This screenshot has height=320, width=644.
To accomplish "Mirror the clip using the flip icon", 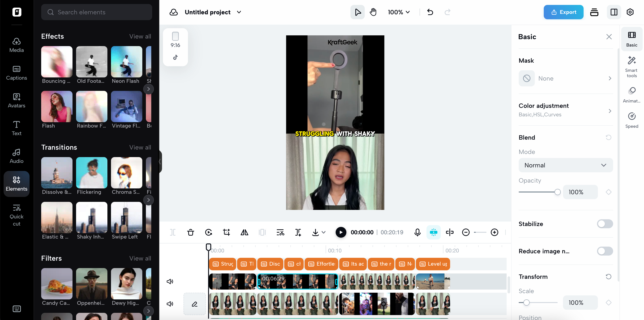I will click(x=244, y=232).
